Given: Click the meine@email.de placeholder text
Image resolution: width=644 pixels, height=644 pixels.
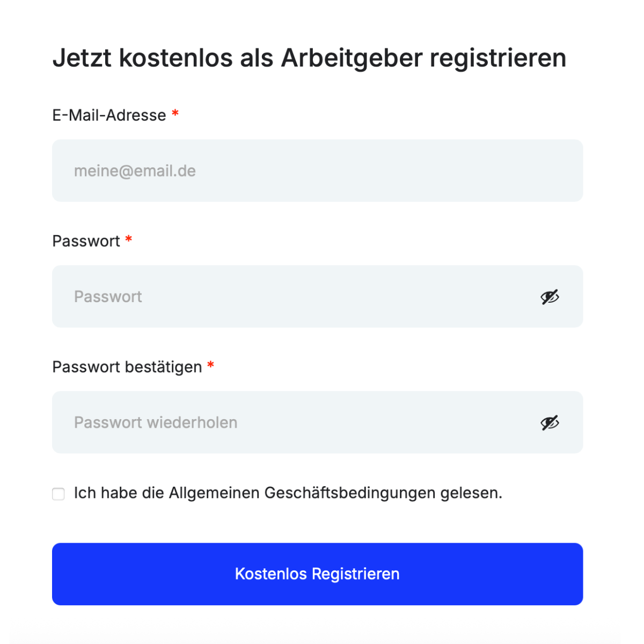Looking at the screenshot, I should pos(135,171).
